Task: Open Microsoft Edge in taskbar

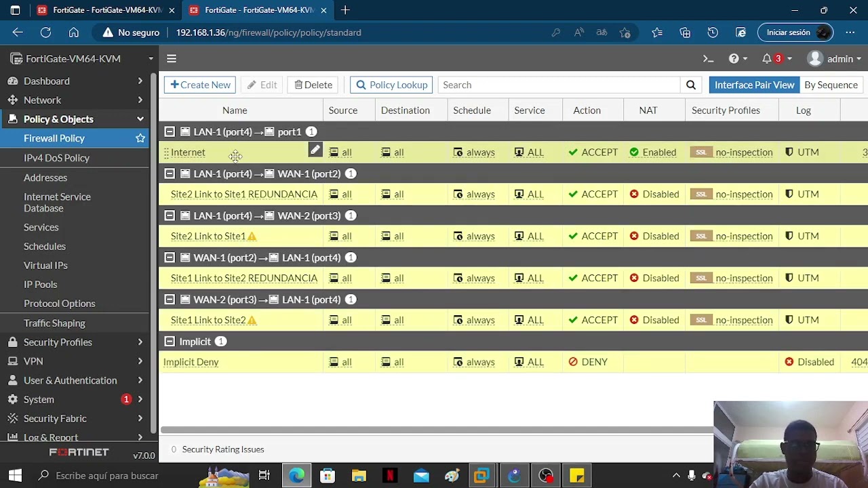Action: (296, 476)
